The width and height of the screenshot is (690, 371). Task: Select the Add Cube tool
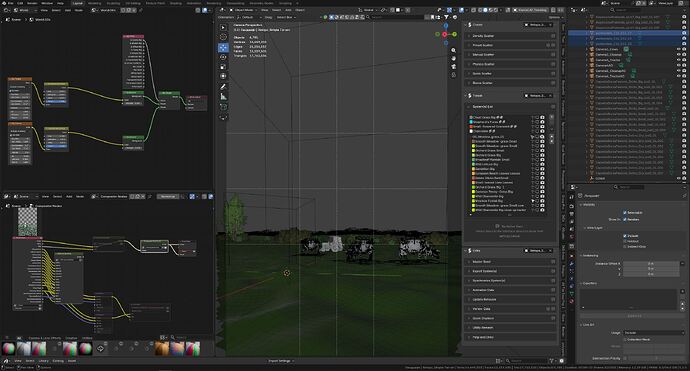click(223, 107)
